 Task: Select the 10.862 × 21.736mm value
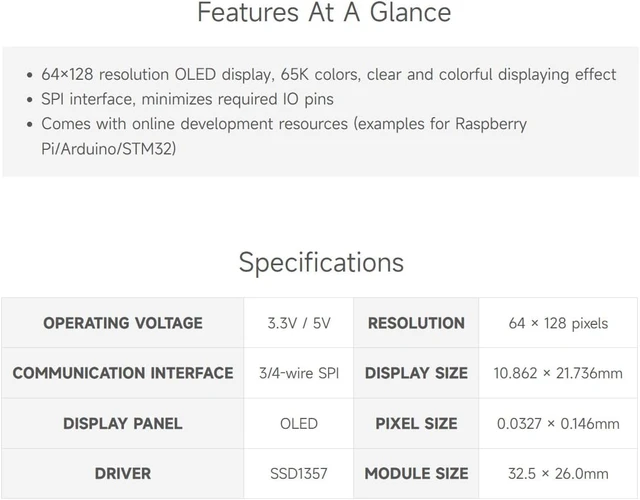558,373
